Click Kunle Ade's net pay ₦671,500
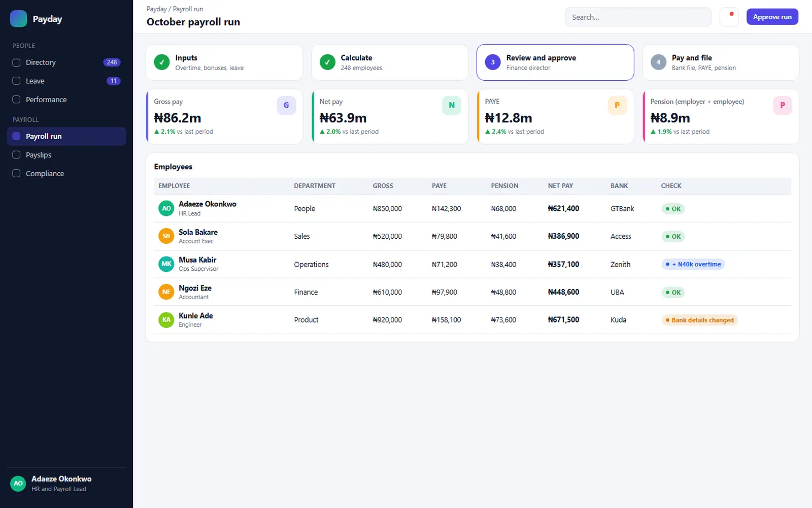This screenshot has width=812, height=508. click(x=563, y=320)
